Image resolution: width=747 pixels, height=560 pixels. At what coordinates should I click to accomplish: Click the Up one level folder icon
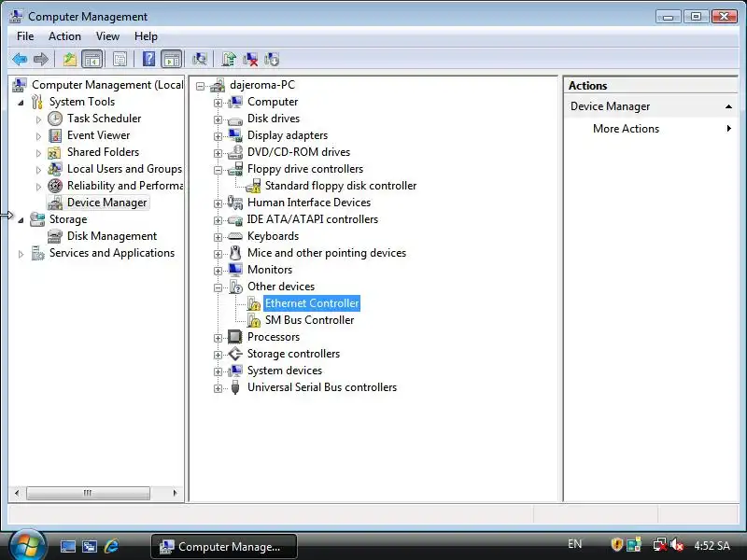tap(69, 60)
